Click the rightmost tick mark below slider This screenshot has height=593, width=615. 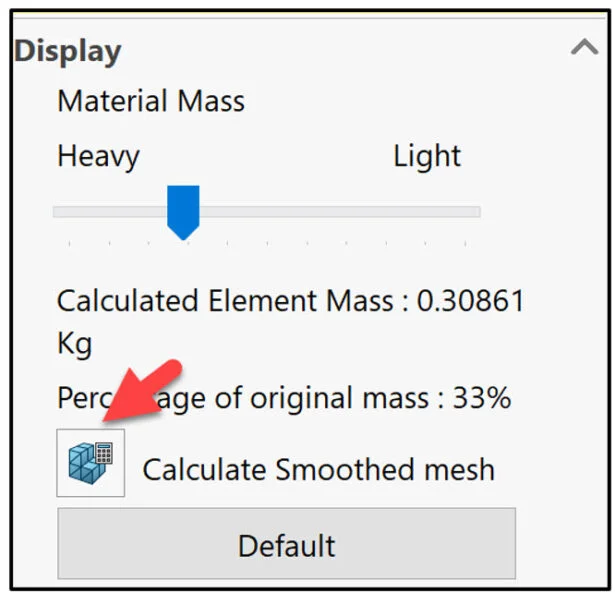(x=466, y=242)
